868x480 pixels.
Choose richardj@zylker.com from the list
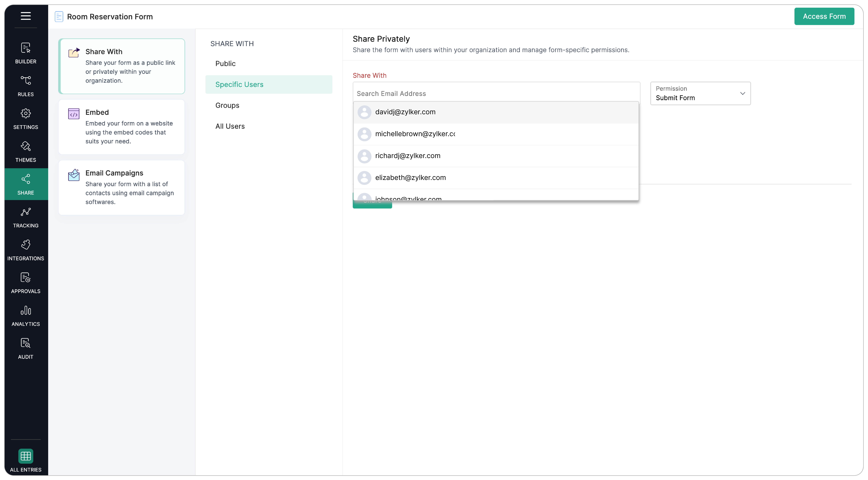(496, 156)
